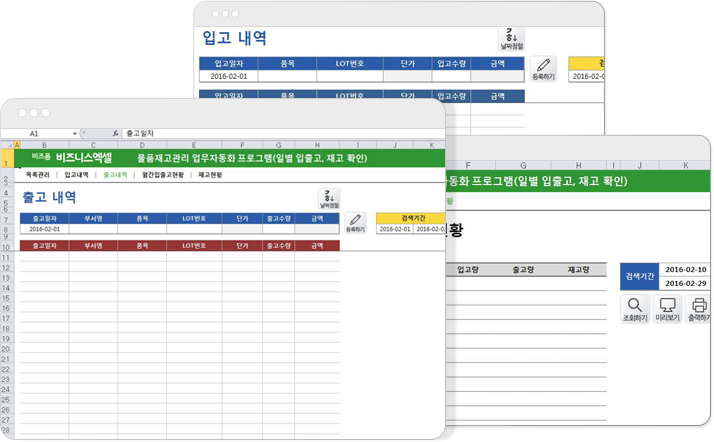The height and width of the screenshot is (442, 714).
Task: Open the 목록관리 tab
Action: [37, 175]
